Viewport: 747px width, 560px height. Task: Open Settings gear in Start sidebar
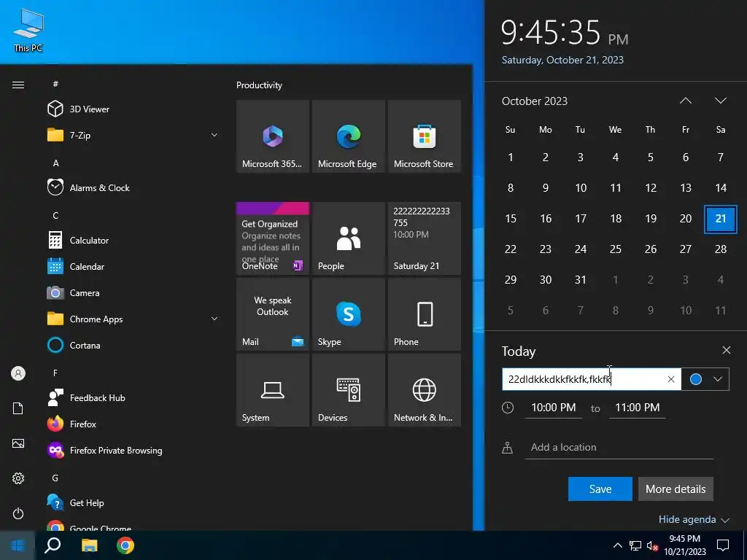pos(18,478)
